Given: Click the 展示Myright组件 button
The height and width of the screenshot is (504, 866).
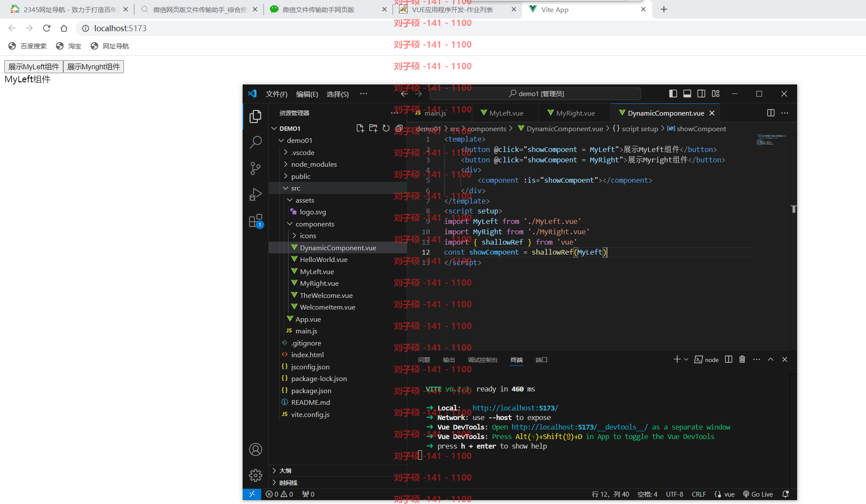Looking at the screenshot, I should (x=94, y=67).
